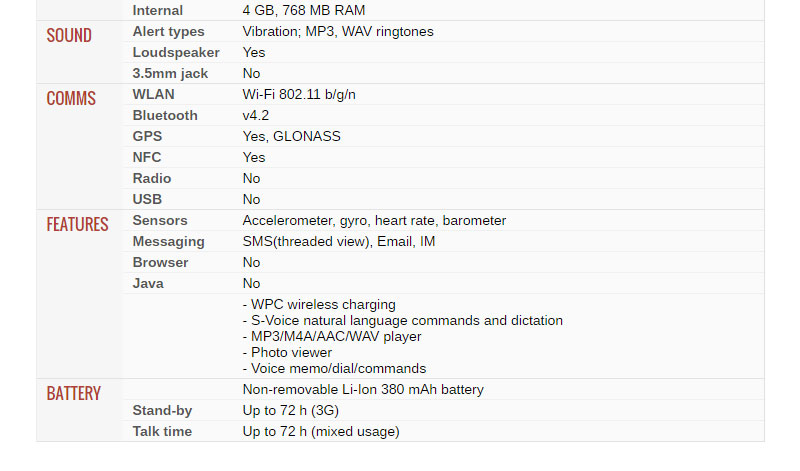This screenshot has height=471, width=800.
Task: Open the Alert types spec link
Action: pos(168,31)
